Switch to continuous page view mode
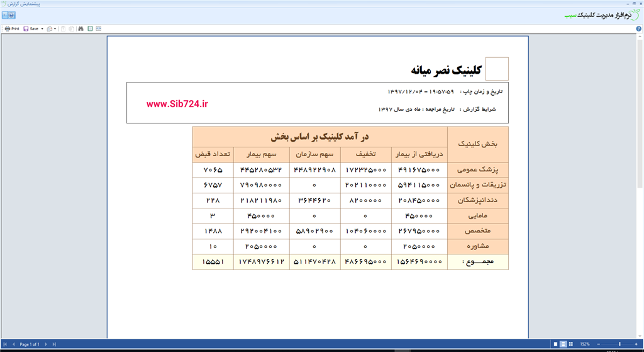 (x=563, y=344)
